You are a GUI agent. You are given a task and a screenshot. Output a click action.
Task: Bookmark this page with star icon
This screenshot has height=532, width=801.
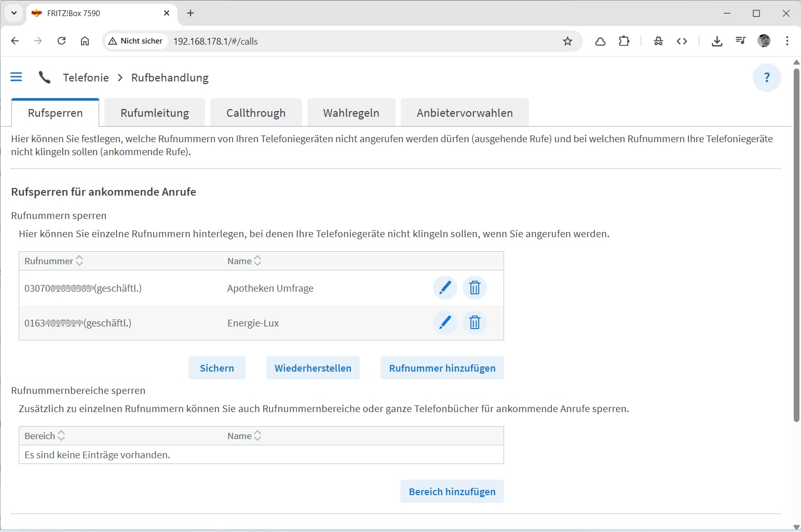(567, 42)
